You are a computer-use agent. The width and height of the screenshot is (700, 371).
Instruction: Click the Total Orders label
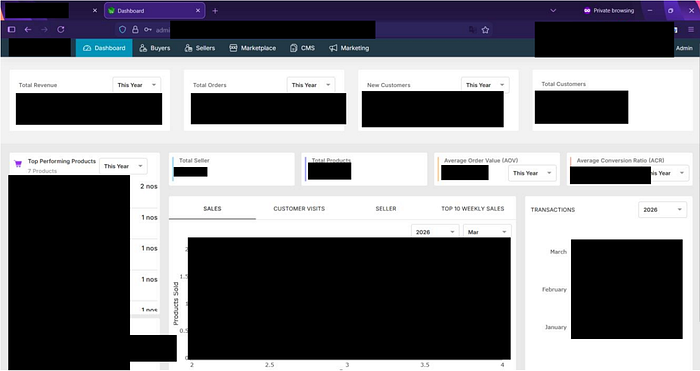pyautogui.click(x=210, y=85)
